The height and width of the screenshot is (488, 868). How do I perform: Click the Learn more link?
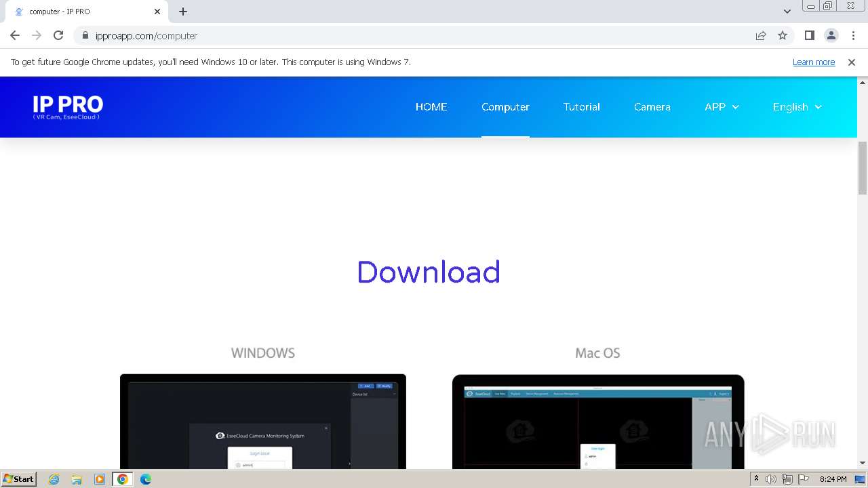pos(814,62)
